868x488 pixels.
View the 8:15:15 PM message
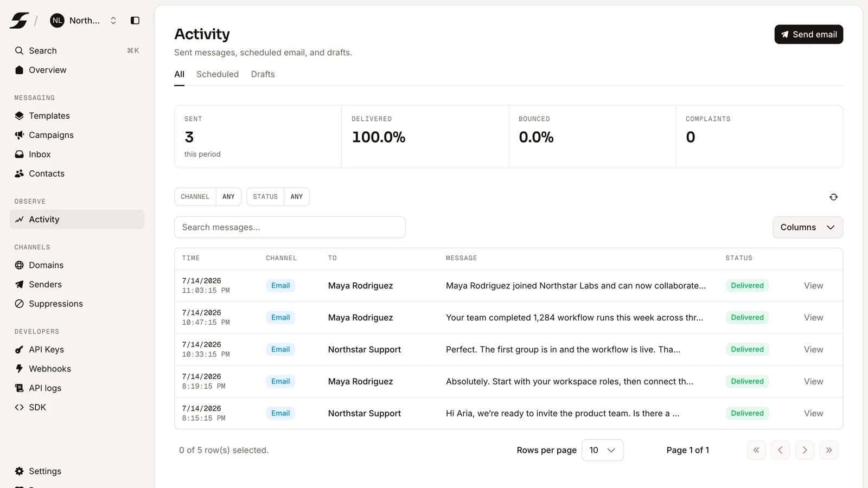(813, 414)
